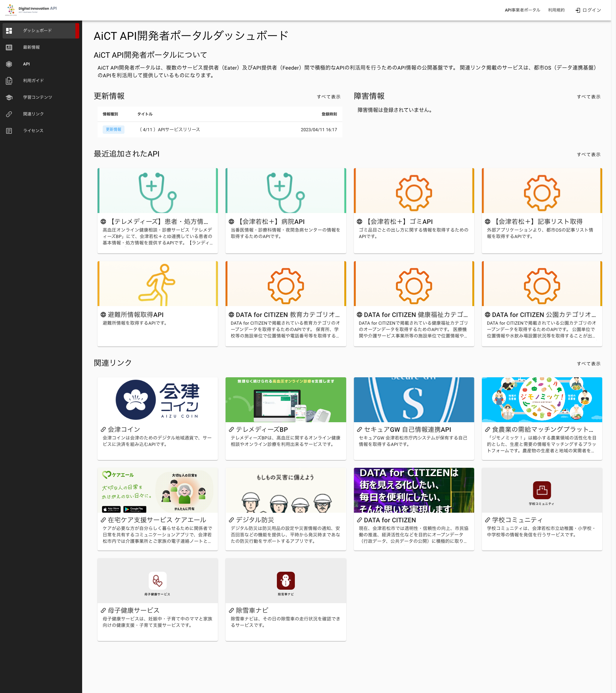The image size is (616, 693).
Task: Open the API事業者ポータル menu item
Action: click(x=522, y=10)
